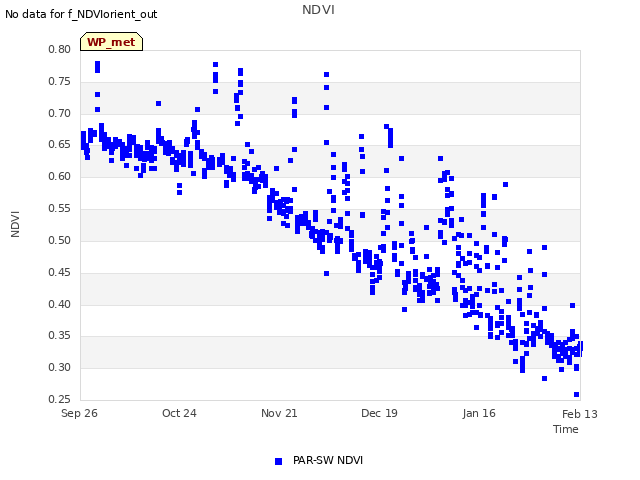Click the 0.50 y-axis tick value
The width and height of the screenshot is (640, 480).
tap(60, 240)
